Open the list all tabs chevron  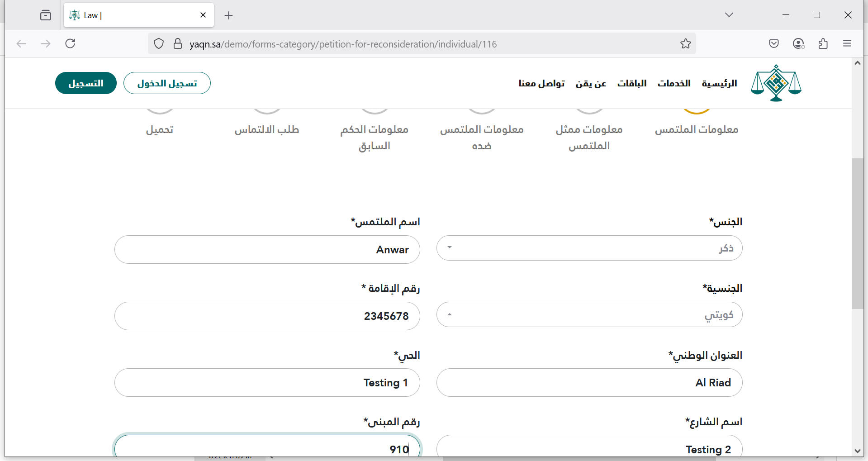coord(729,15)
